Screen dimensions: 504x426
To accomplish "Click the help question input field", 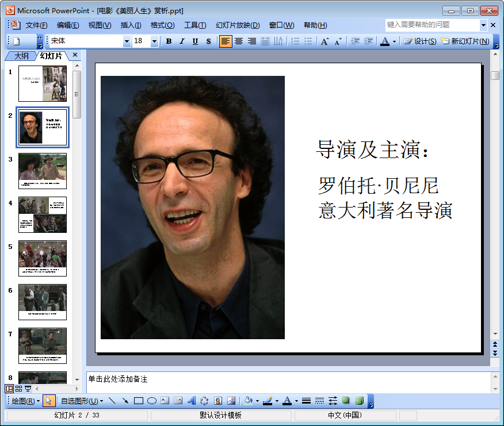I will coord(433,25).
